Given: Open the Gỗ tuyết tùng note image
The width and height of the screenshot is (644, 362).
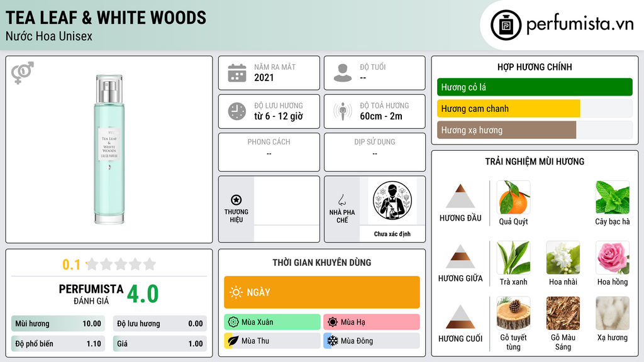Looking at the screenshot, I should (x=513, y=313).
